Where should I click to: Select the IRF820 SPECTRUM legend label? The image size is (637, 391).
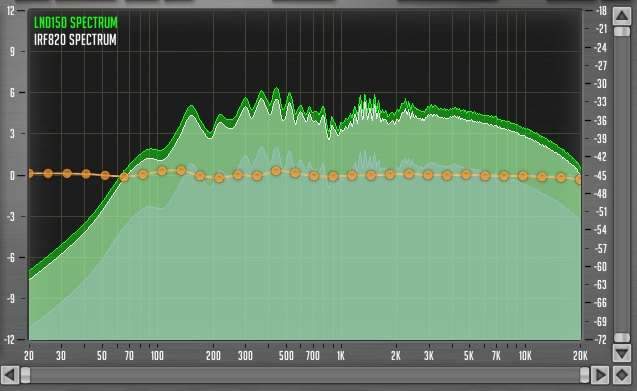(x=75, y=40)
